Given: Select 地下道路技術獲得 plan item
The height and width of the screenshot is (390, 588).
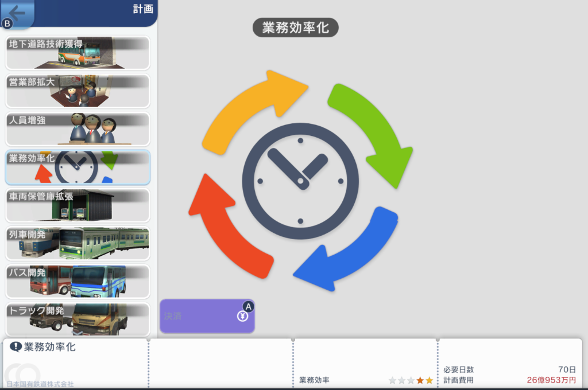Looking at the screenshot, I should tap(78, 53).
